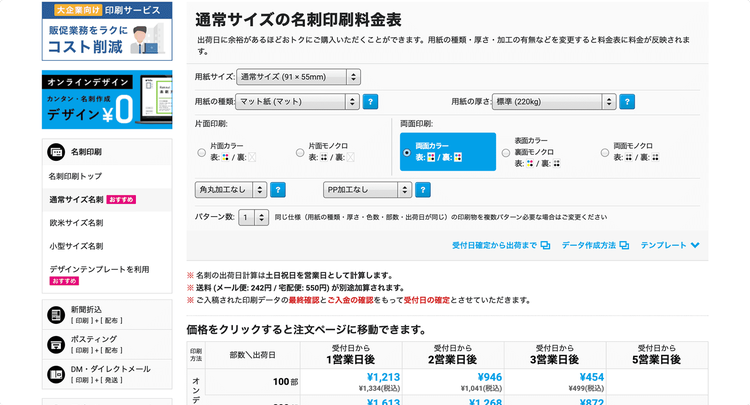Open オンラインデザイン ¥0 banner

click(107, 99)
